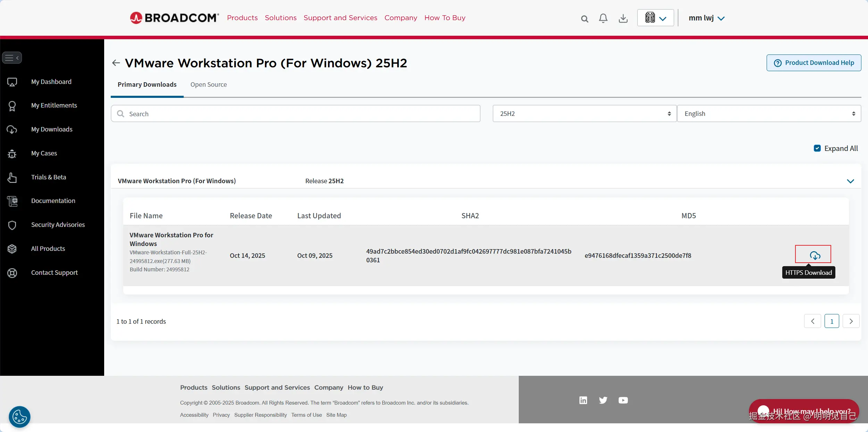868x432 pixels.
Task: Click the HTTPS Download cloud icon
Action: (x=815, y=256)
